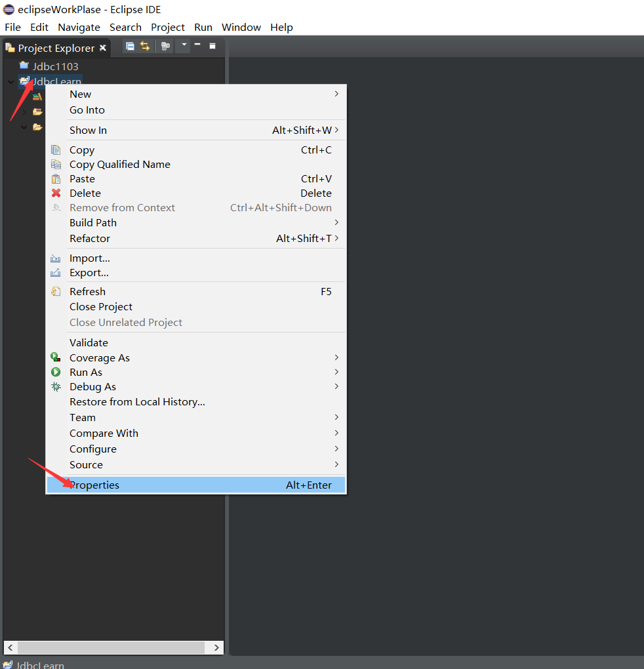The height and width of the screenshot is (669, 644).
Task: Click the Export icon
Action: 56,273
